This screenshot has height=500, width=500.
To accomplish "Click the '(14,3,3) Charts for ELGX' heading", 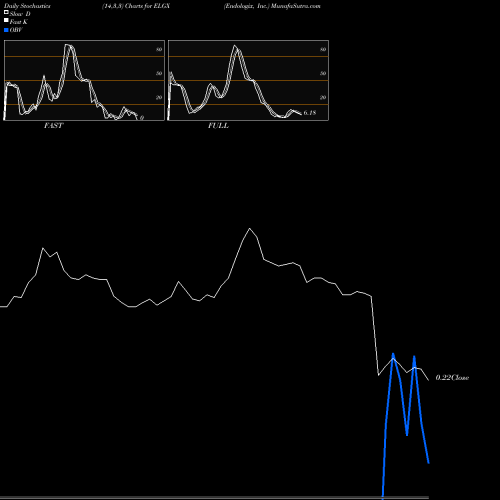I will pos(136,6).
